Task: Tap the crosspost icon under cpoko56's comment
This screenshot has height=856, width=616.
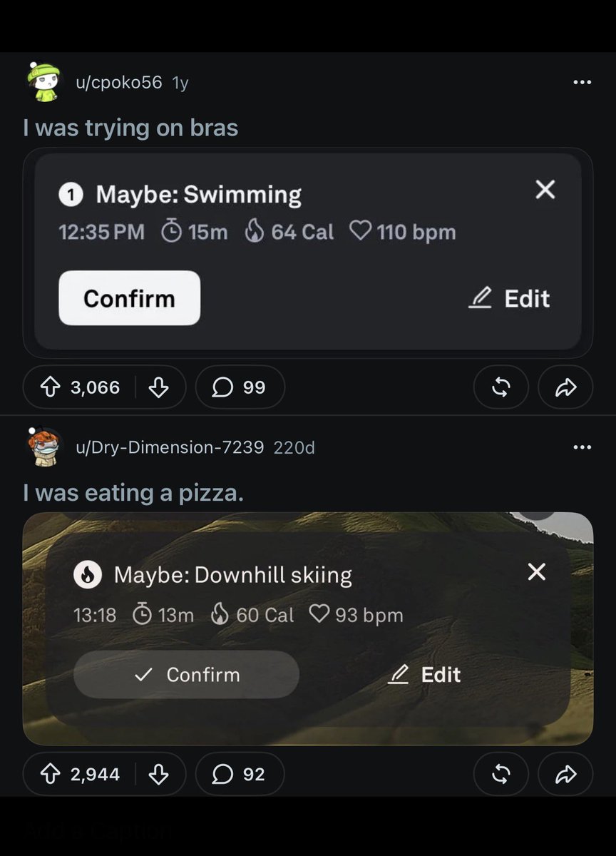Action: (x=501, y=387)
